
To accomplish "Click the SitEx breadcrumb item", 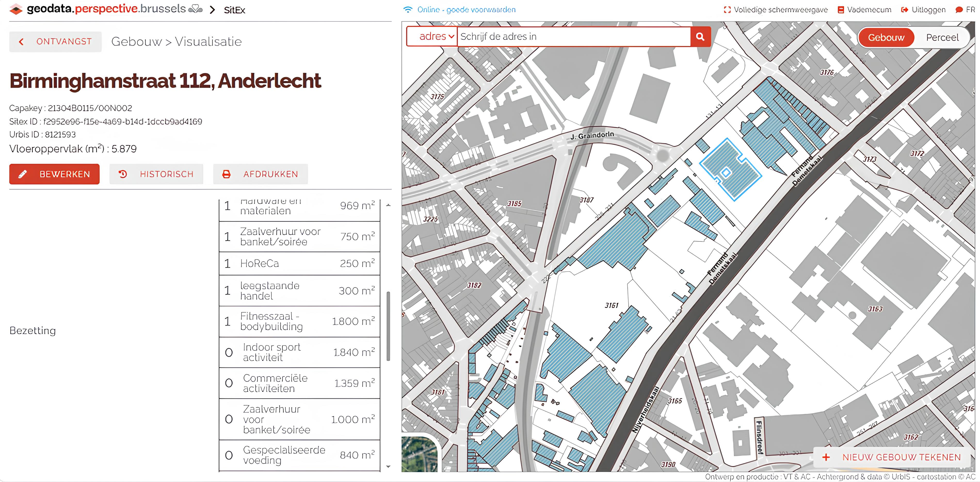I will [x=234, y=10].
